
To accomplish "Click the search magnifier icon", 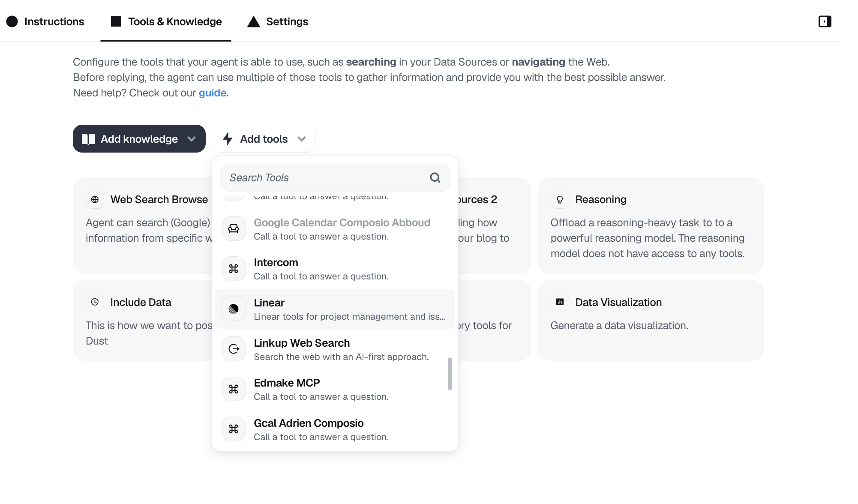I will [x=435, y=177].
